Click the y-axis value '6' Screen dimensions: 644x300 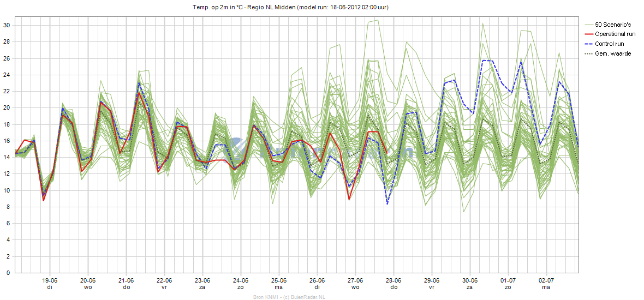pos(8,223)
